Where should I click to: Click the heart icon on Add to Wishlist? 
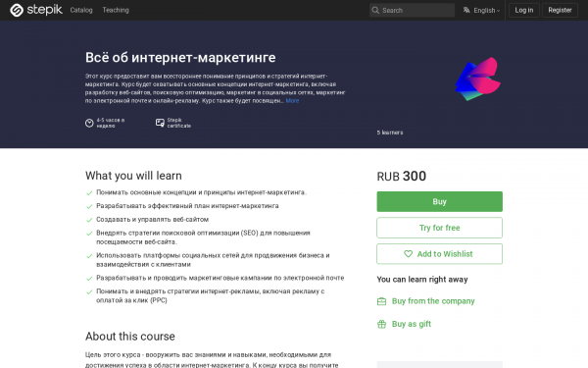point(408,254)
